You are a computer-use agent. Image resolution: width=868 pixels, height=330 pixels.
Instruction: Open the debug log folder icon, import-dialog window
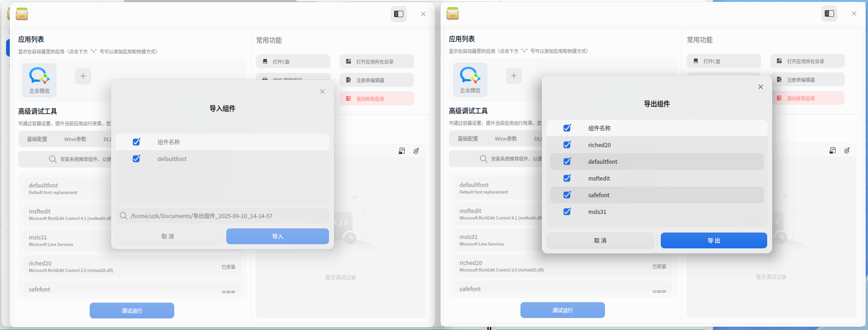(x=402, y=151)
